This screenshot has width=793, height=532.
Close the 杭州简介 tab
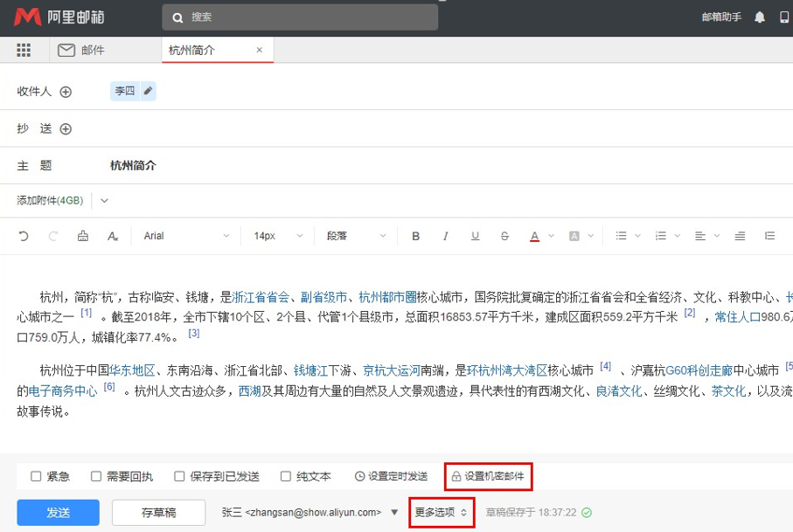(259, 51)
